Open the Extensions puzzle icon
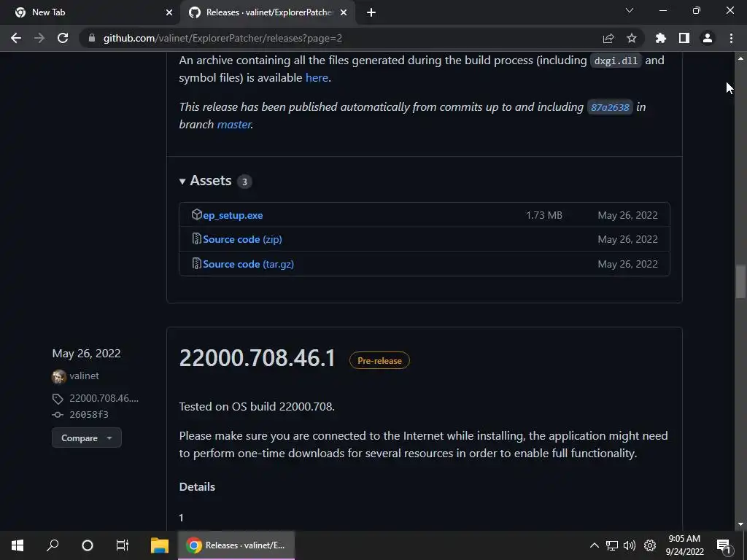Image resolution: width=747 pixels, height=560 pixels. 661,38
